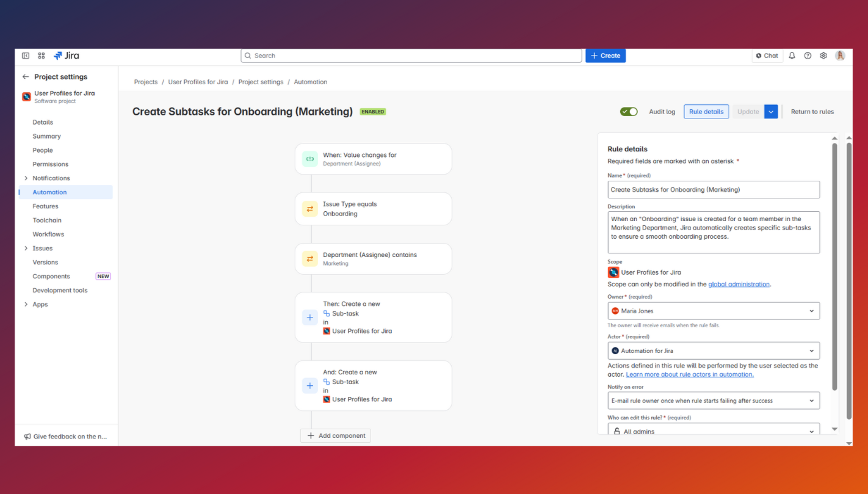The width and height of the screenshot is (868, 494).
Task: Click the Jira logo
Action: (67, 56)
